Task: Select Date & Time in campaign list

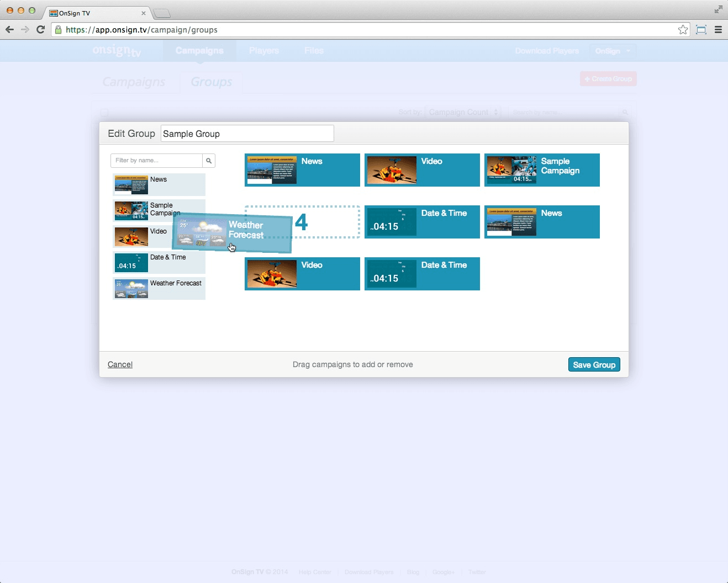Action: click(x=159, y=263)
